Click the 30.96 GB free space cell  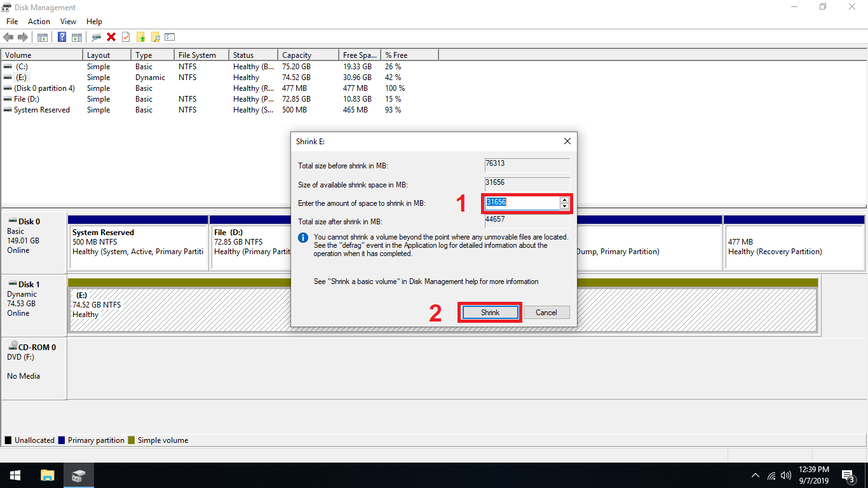click(357, 78)
